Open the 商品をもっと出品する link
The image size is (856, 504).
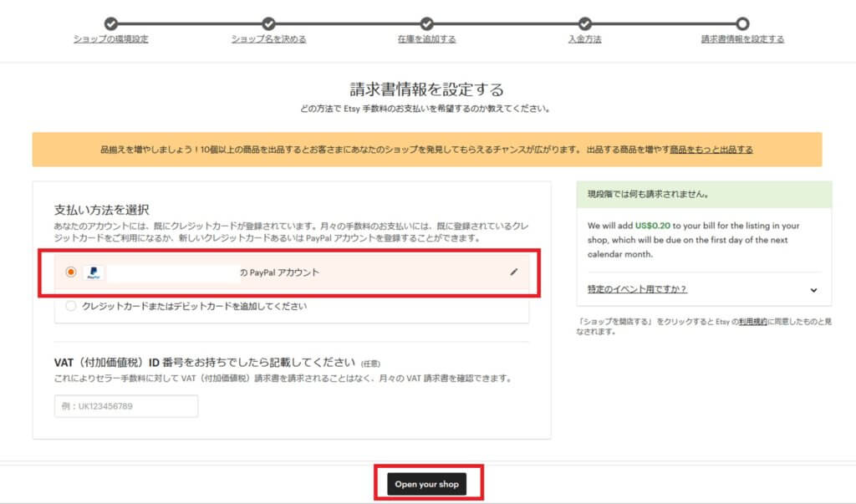click(711, 149)
